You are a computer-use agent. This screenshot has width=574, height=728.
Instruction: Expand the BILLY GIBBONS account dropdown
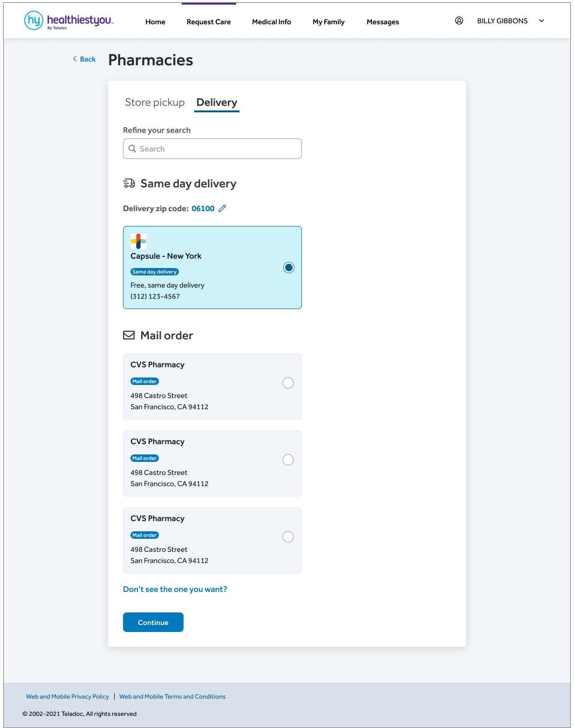(x=541, y=21)
